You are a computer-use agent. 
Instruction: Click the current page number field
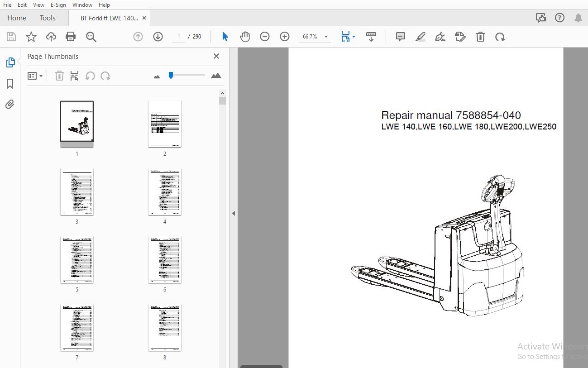click(x=179, y=37)
